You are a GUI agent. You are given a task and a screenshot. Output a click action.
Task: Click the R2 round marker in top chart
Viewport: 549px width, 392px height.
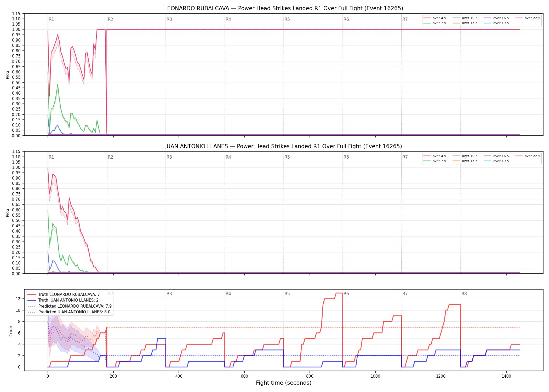110,19
